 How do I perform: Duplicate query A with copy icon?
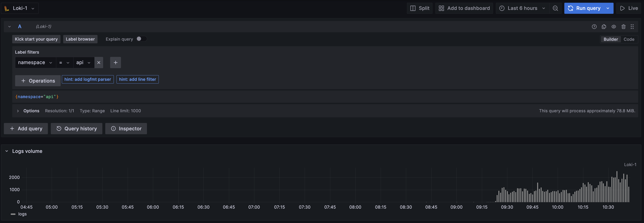(604, 27)
